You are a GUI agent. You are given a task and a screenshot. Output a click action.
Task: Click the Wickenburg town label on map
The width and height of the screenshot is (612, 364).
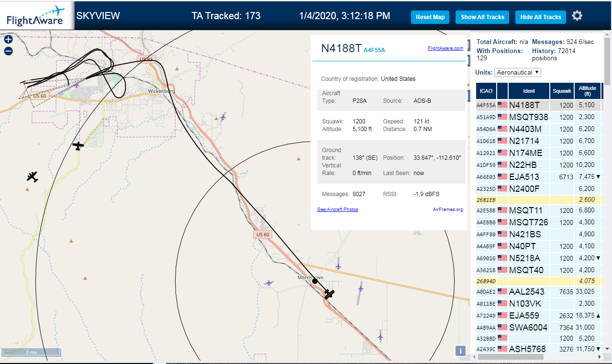161,91
